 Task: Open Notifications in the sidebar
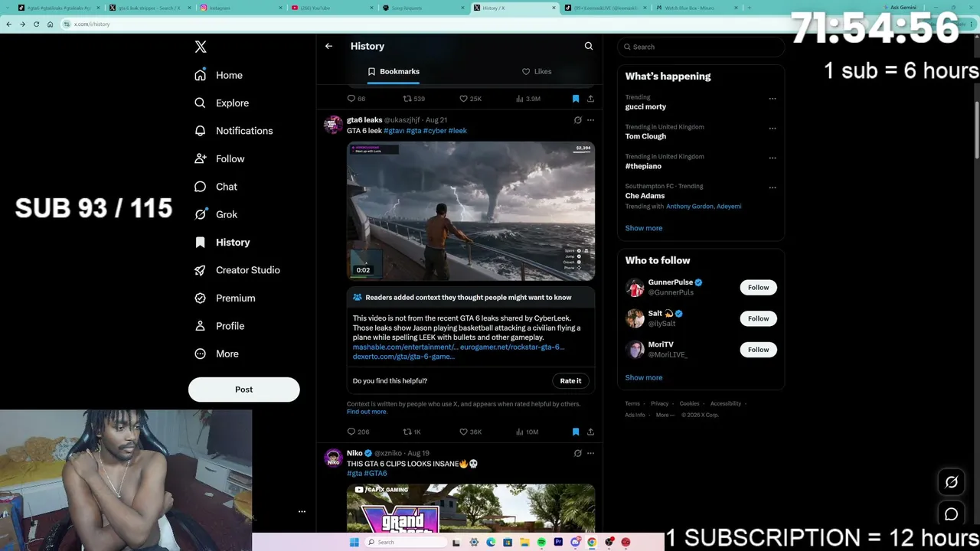tap(234, 131)
